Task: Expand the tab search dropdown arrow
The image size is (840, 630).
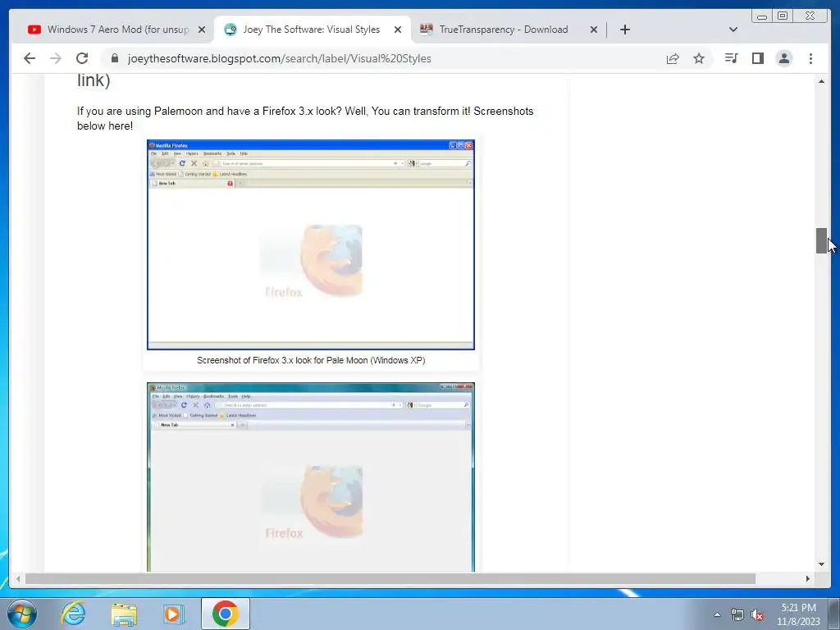Action: click(733, 30)
